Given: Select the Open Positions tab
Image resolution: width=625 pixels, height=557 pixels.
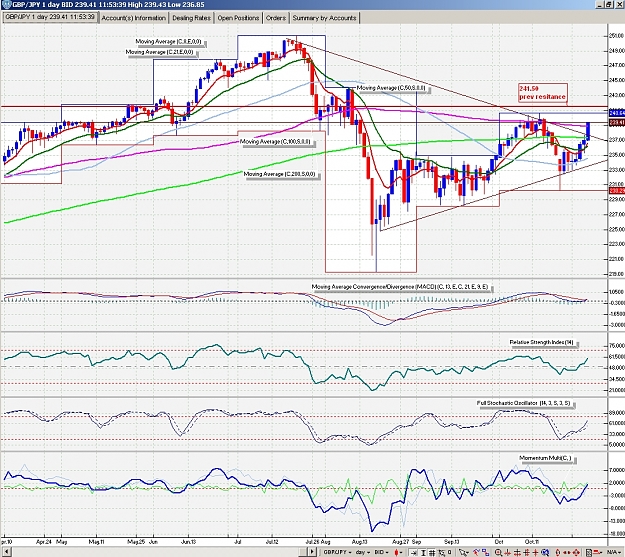Looking at the screenshot, I should tap(238, 18).
